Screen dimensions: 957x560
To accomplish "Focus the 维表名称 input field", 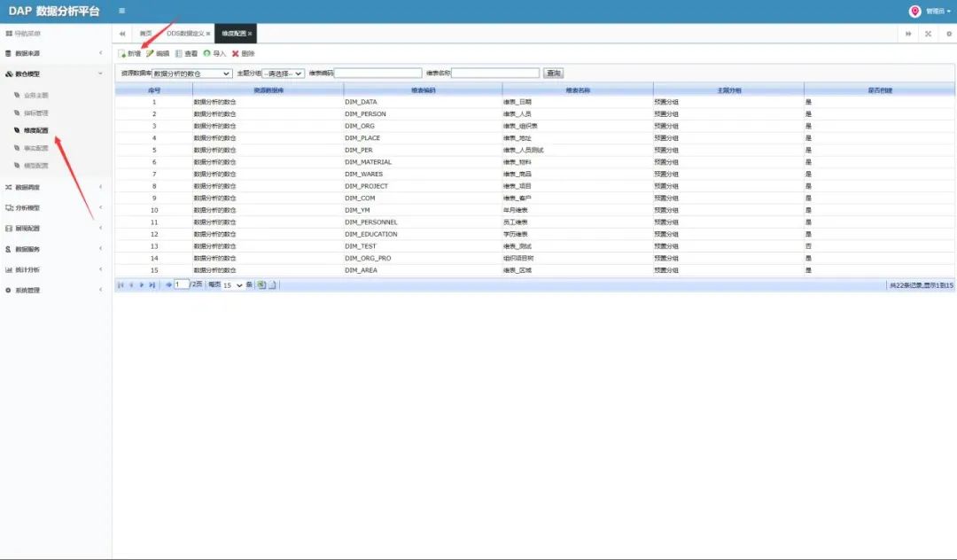I will 495,74.
